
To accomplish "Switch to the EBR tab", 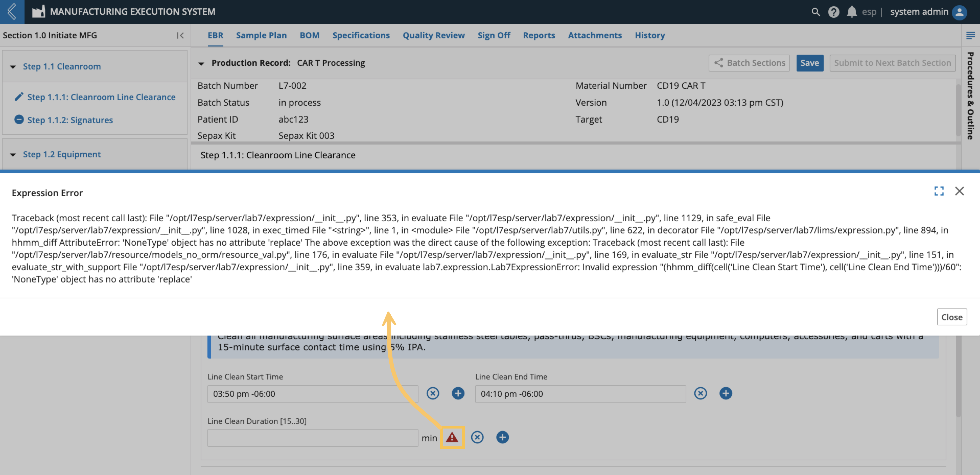I will click(215, 35).
